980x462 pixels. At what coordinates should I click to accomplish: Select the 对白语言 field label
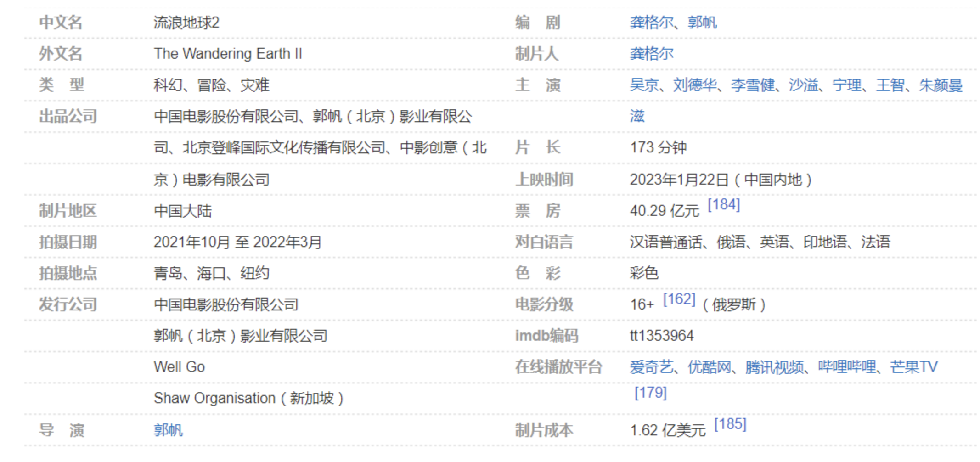coord(544,242)
